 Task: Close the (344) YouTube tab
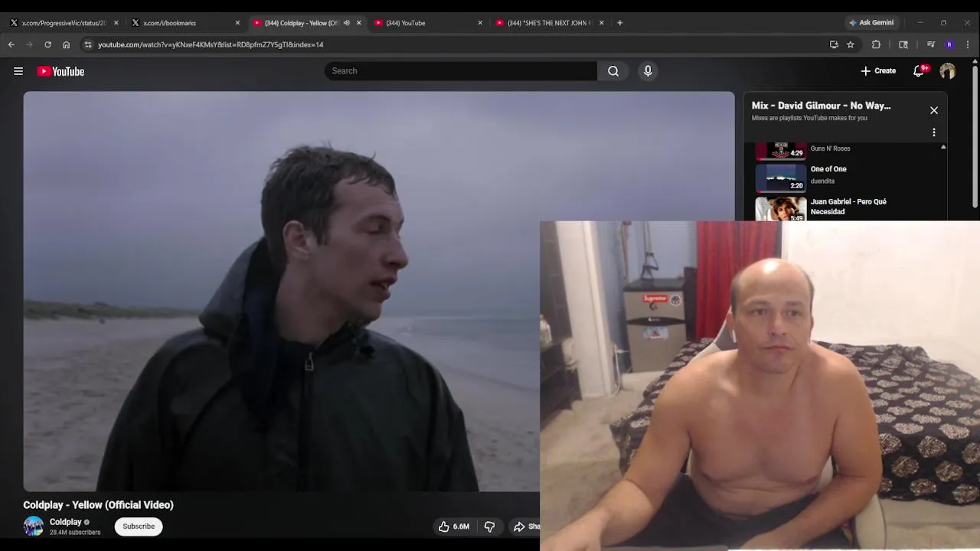480,23
